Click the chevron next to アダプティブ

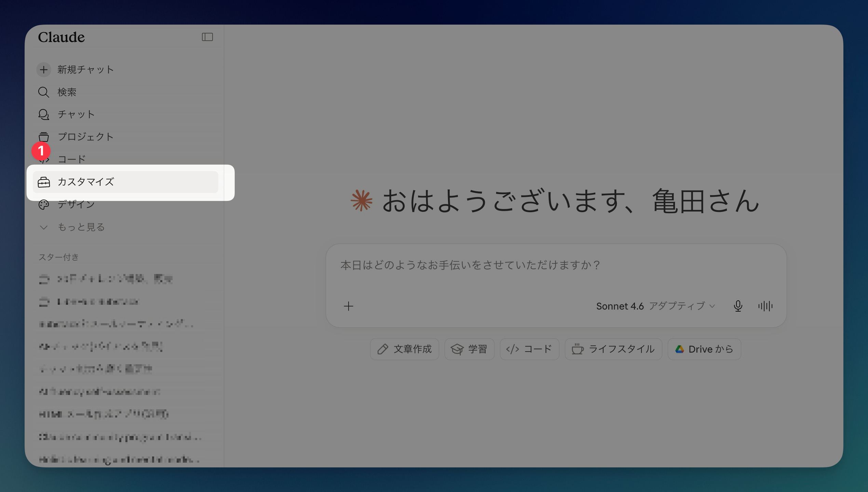712,306
